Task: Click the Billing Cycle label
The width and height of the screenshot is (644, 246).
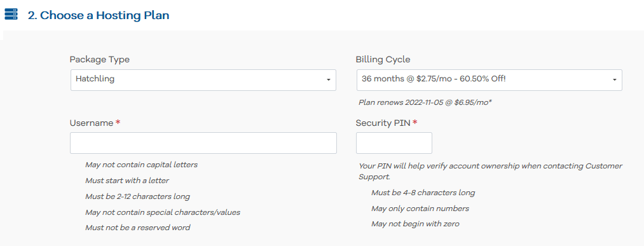Action: pyautogui.click(x=383, y=59)
